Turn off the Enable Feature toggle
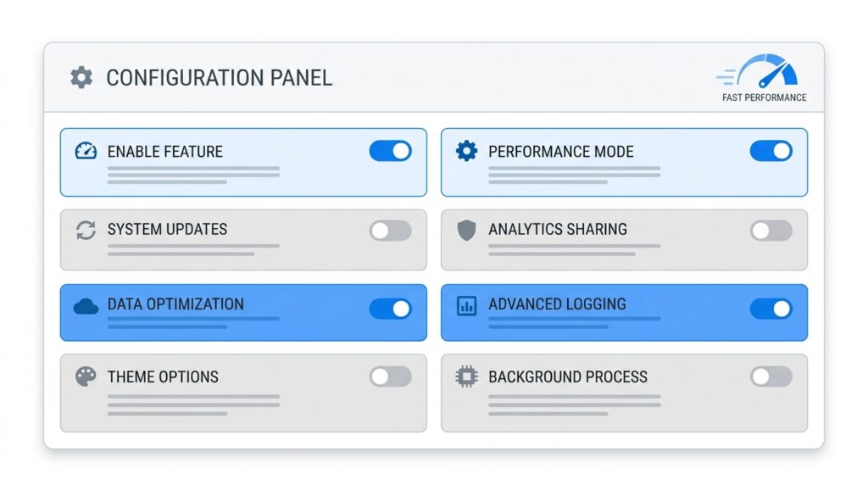868x485 pixels. (390, 151)
